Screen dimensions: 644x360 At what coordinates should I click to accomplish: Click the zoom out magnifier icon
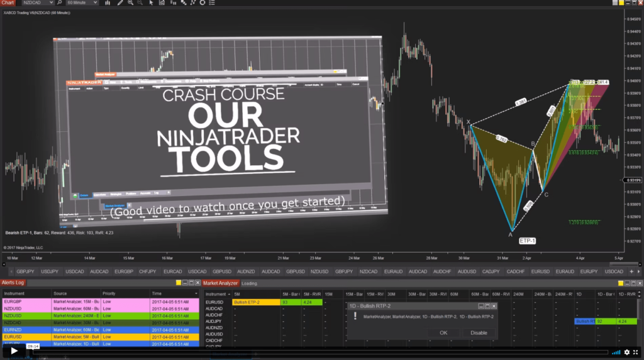pyautogui.click(x=140, y=3)
